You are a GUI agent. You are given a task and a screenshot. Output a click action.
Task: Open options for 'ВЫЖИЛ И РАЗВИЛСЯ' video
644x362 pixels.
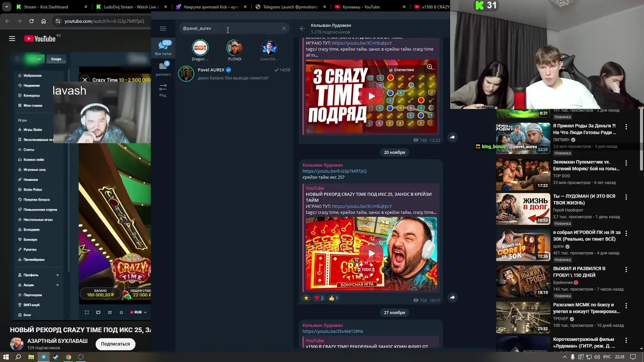tap(626, 269)
